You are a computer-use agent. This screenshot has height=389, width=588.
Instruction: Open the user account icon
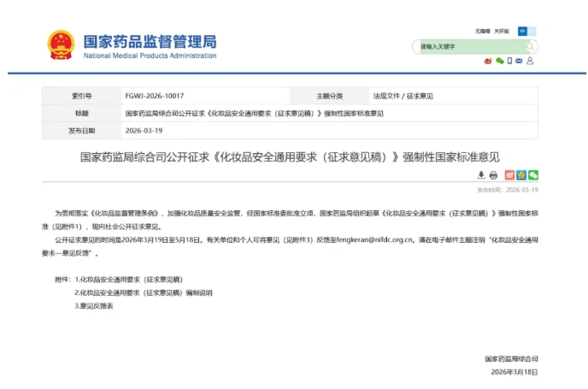point(530,61)
